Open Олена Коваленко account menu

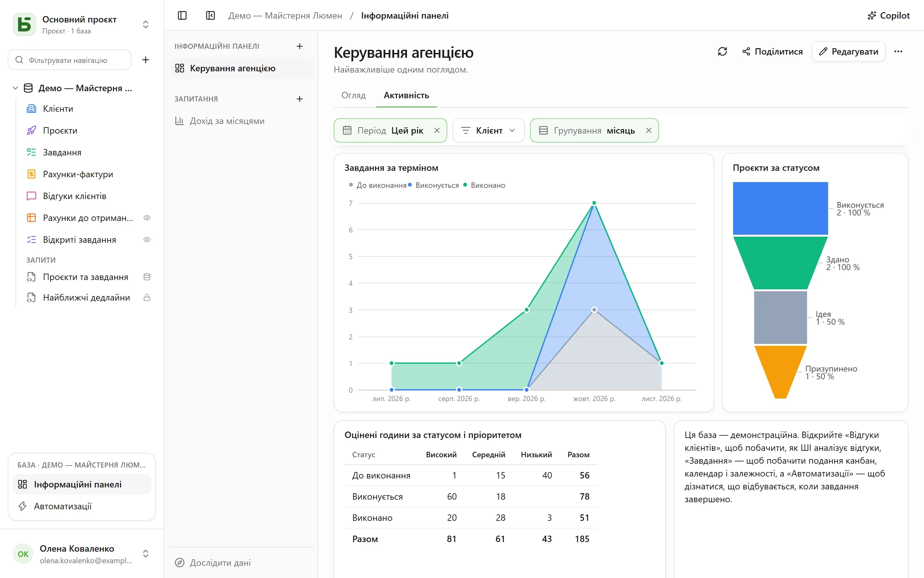click(x=82, y=554)
